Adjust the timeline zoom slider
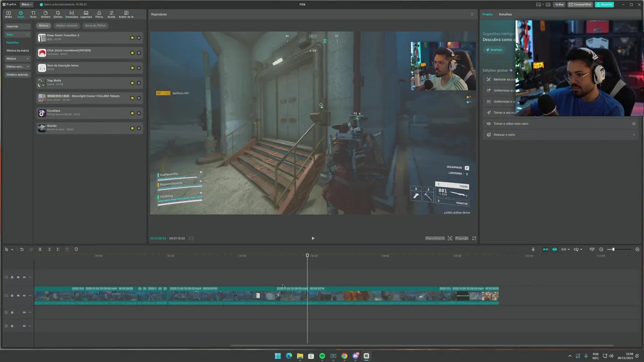The height and width of the screenshot is (362, 644). coord(613,249)
